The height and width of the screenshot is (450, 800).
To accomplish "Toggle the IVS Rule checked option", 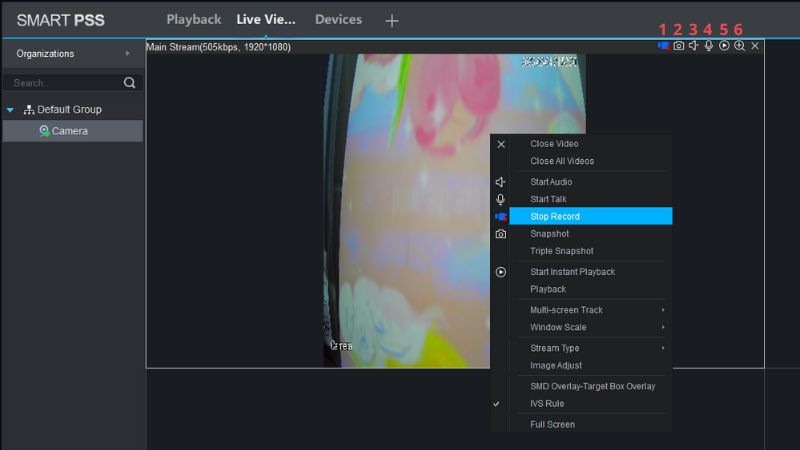I will pos(547,404).
